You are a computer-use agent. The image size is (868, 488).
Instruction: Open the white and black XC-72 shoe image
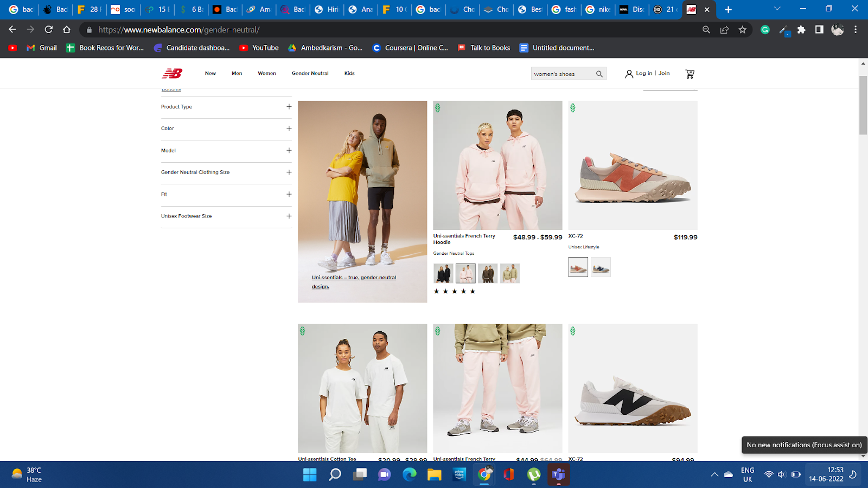(x=633, y=388)
